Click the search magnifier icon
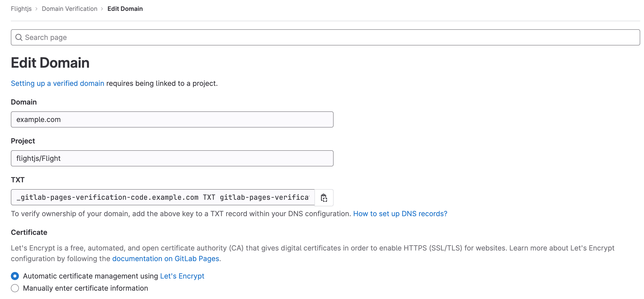Image resolution: width=644 pixels, height=299 pixels. (19, 37)
